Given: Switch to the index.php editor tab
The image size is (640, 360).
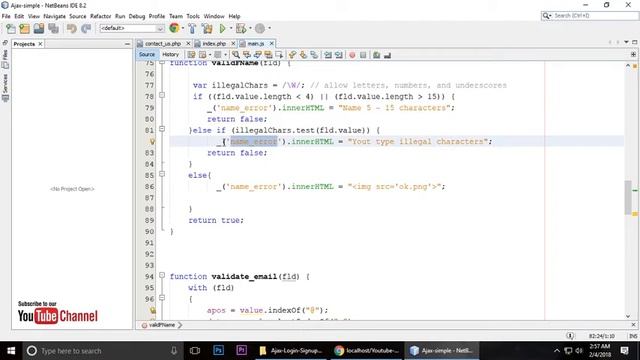Looking at the screenshot, I should tap(214, 43).
